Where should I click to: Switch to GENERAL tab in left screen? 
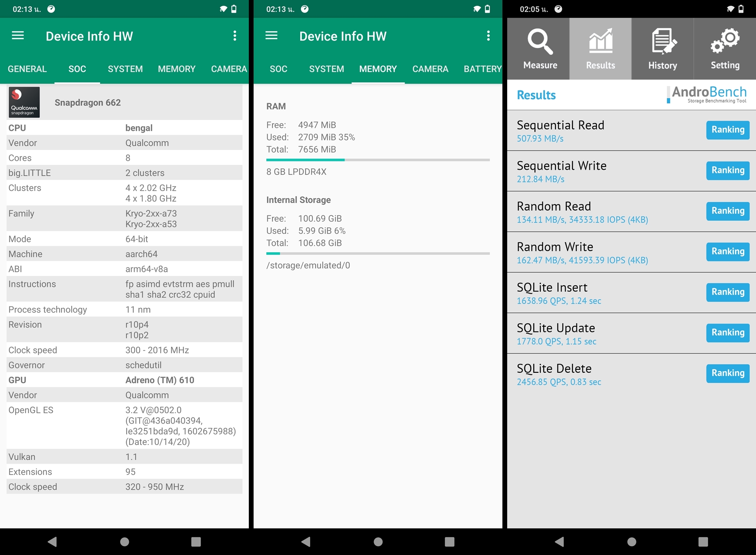(27, 69)
